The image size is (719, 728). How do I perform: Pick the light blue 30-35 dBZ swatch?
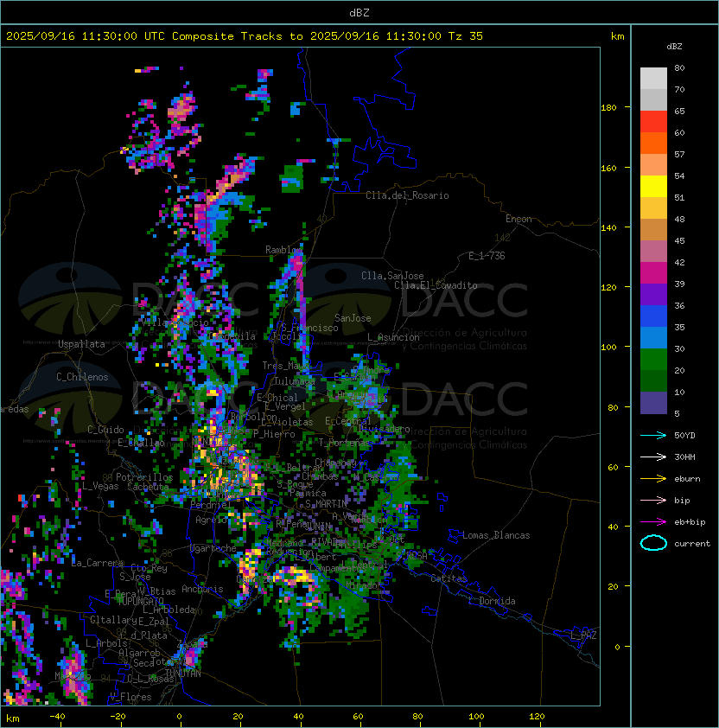pyautogui.click(x=653, y=337)
